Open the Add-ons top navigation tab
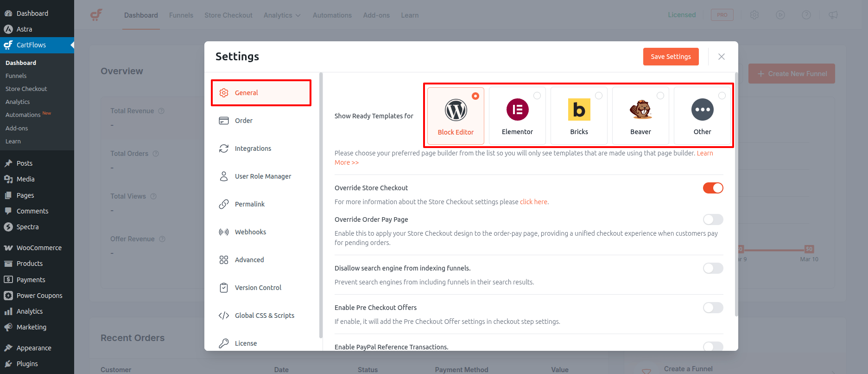Viewport: 868px width, 374px height. click(376, 15)
